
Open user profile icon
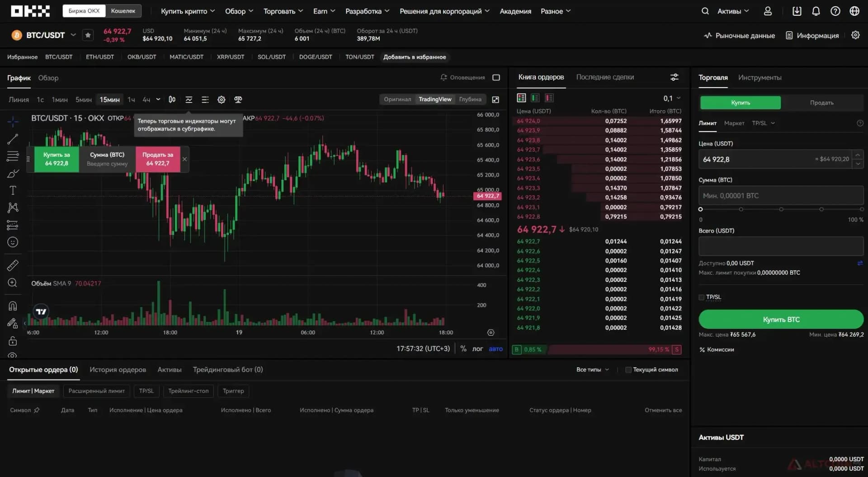tap(768, 11)
